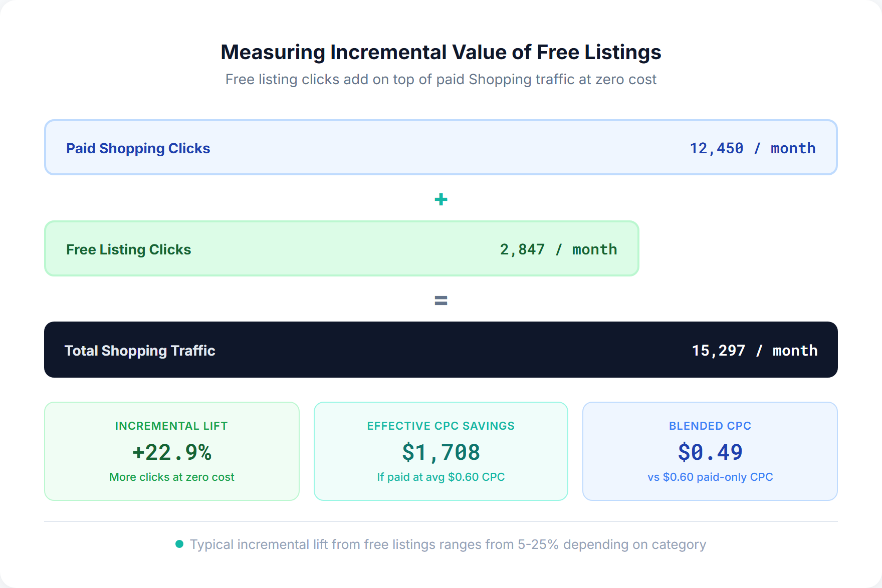Screen dimensions: 882x588
Task: Click the zero cost subtitle text
Action: (440, 79)
